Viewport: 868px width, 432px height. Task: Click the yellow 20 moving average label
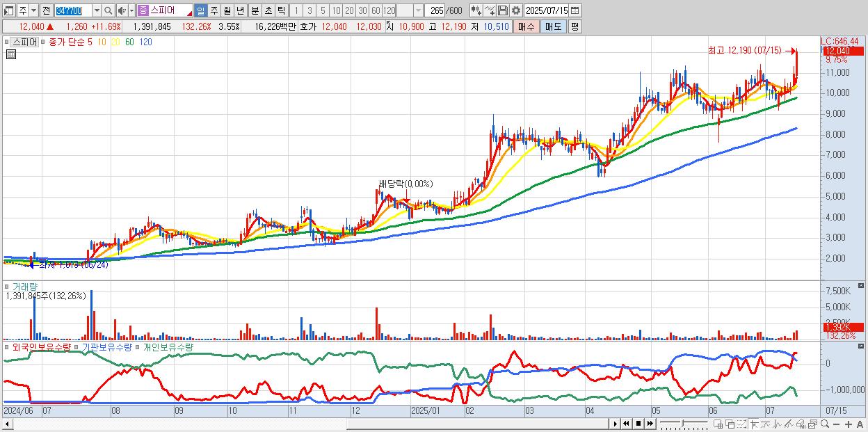click(115, 42)
